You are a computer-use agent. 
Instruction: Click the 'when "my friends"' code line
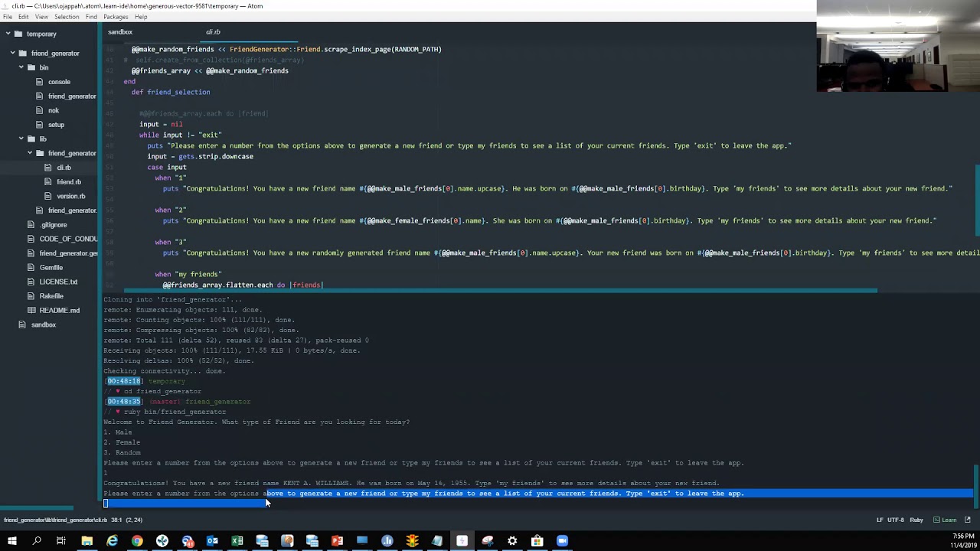click(x=188, y=274)
